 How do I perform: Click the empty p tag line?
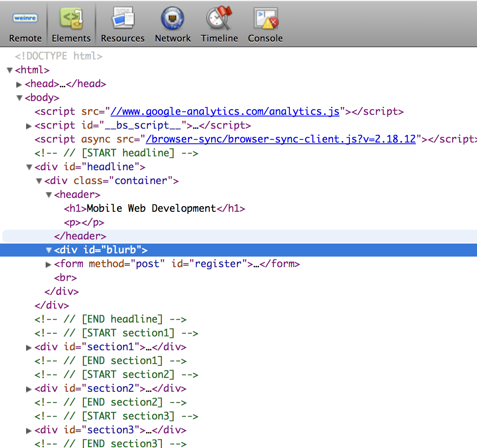(84, 222)
